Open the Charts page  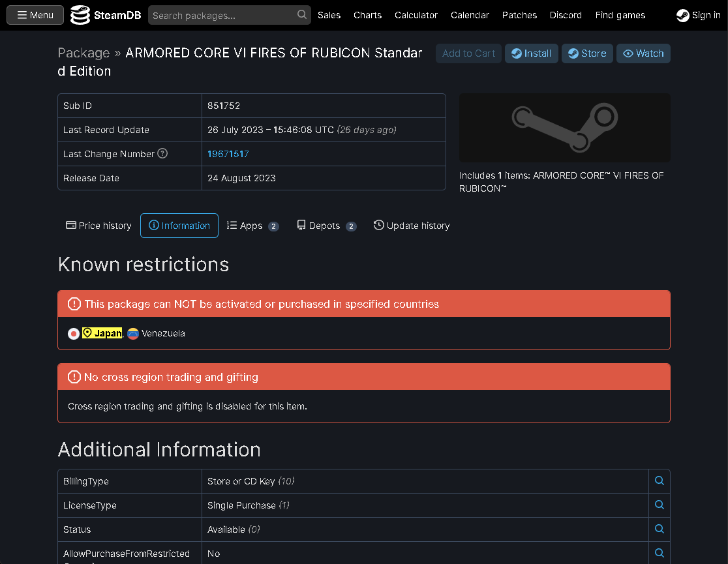(367, 15)
